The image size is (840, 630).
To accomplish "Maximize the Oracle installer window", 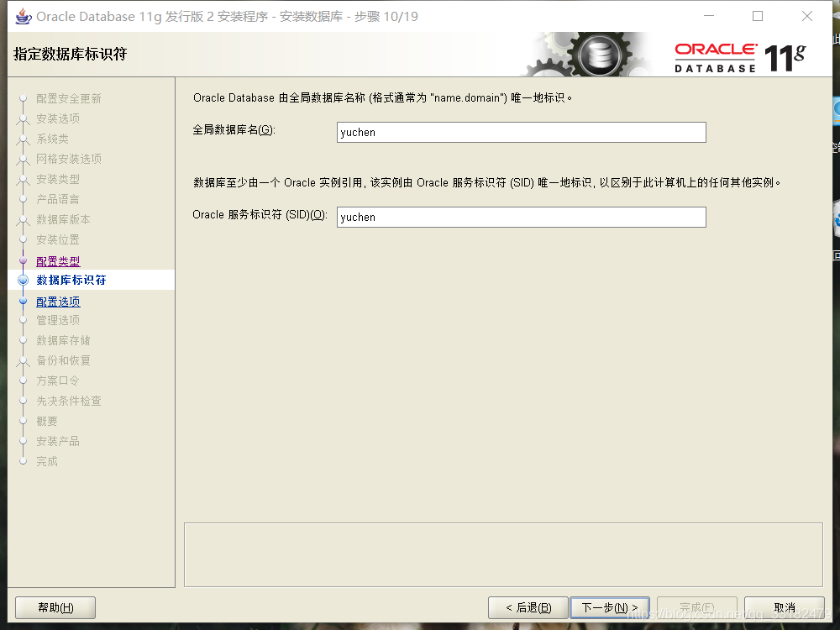I will tap(758, 17).
